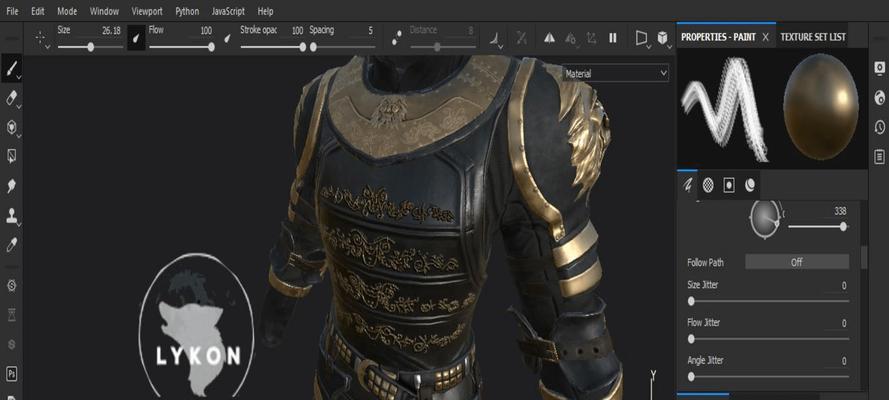Click the Substance resource updater icon
The width and height of the screenshot is (889, 400).
tap(11, 285)
